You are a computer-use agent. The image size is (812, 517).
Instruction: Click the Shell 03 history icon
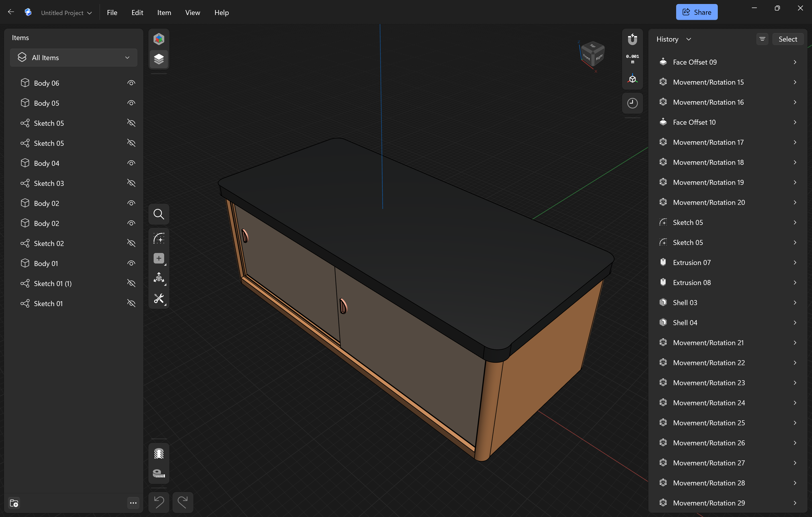click(663, 302)
